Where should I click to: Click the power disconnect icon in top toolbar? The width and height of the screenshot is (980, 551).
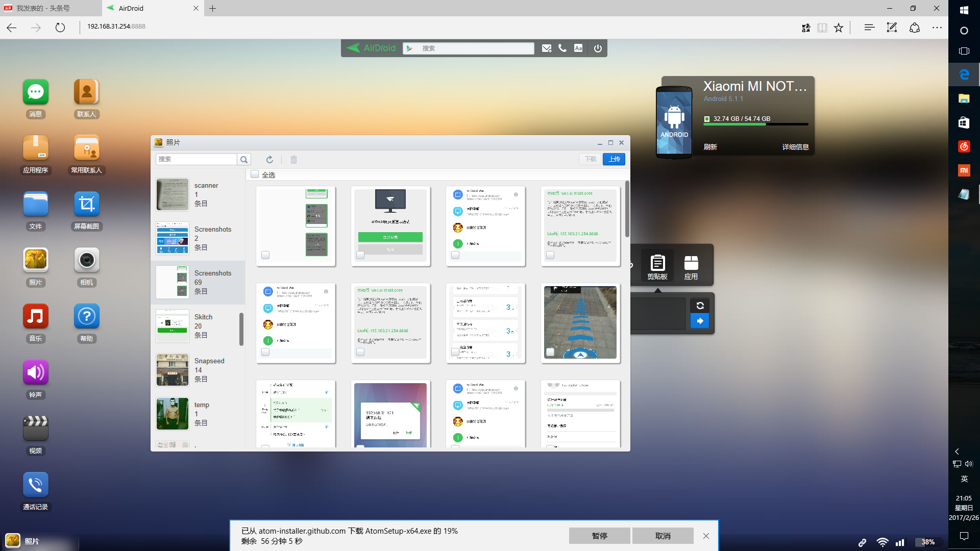pyautogui.click(x=597, y=48)
